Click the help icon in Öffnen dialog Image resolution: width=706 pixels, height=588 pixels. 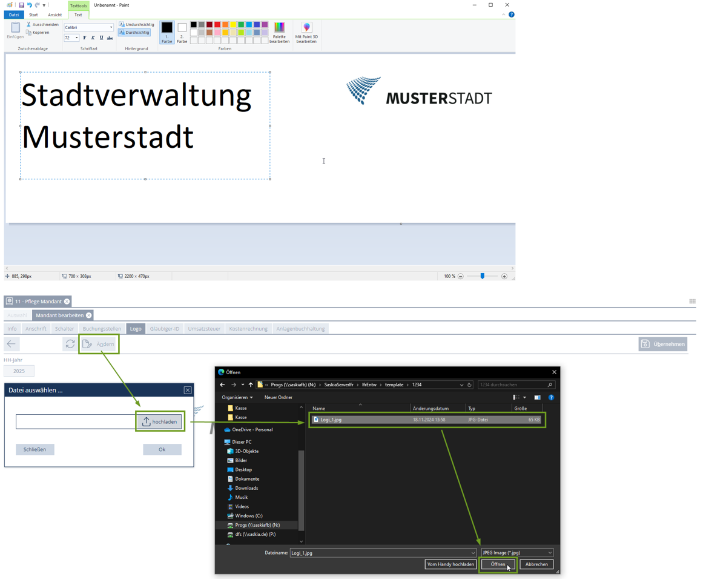click(x=551, y=398)
